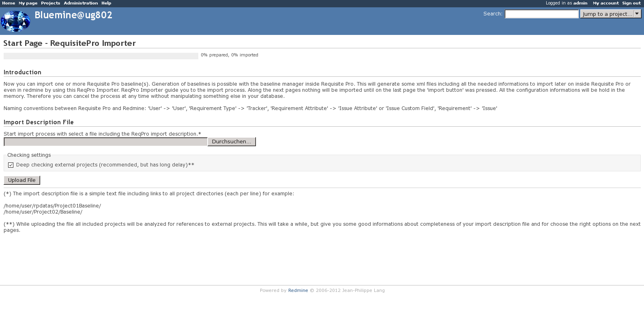Click the Import Description File heading
644x309 pixels.
click(x=39, y=122)
